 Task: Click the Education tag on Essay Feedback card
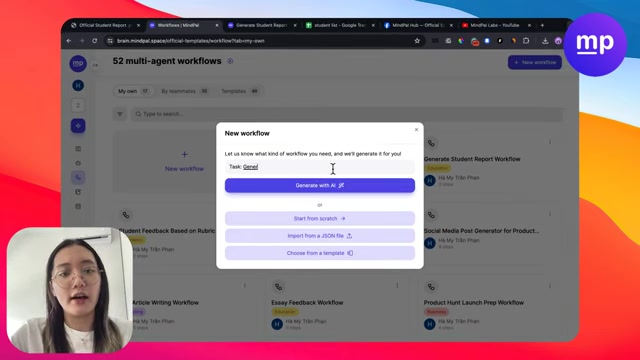(284, 312)
